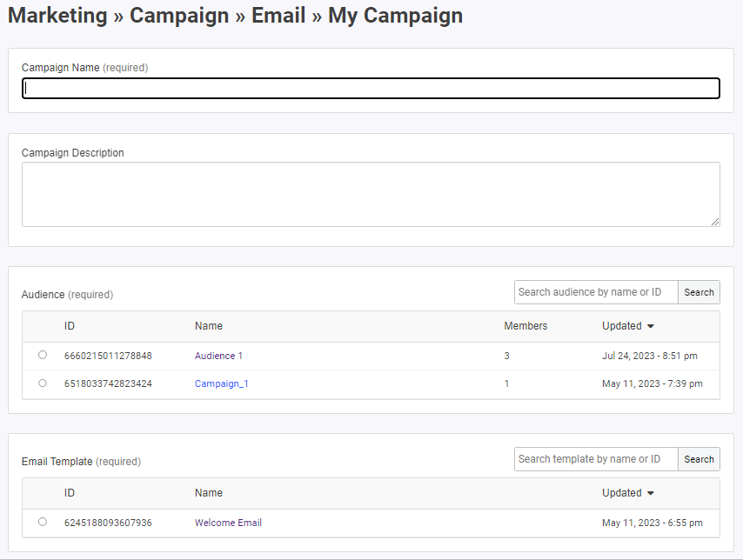
Task: Open the Welcome Email template link
Action: (x=228, y=523)
